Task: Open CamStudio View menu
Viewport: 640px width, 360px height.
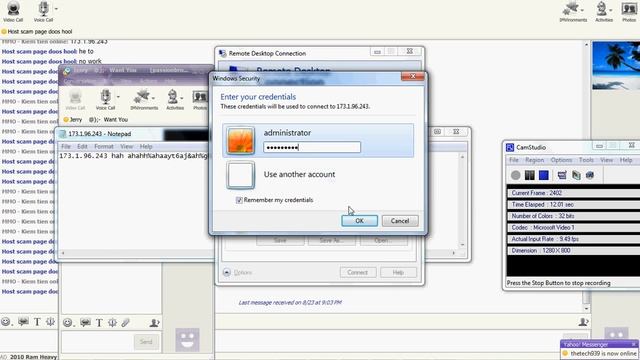Action: pyautogui.click(x=607, y=160)
